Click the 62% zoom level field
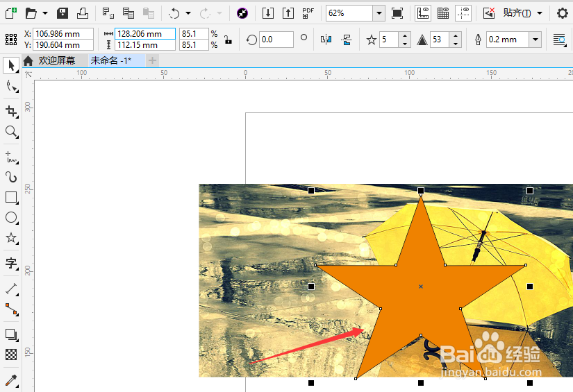 349,13
